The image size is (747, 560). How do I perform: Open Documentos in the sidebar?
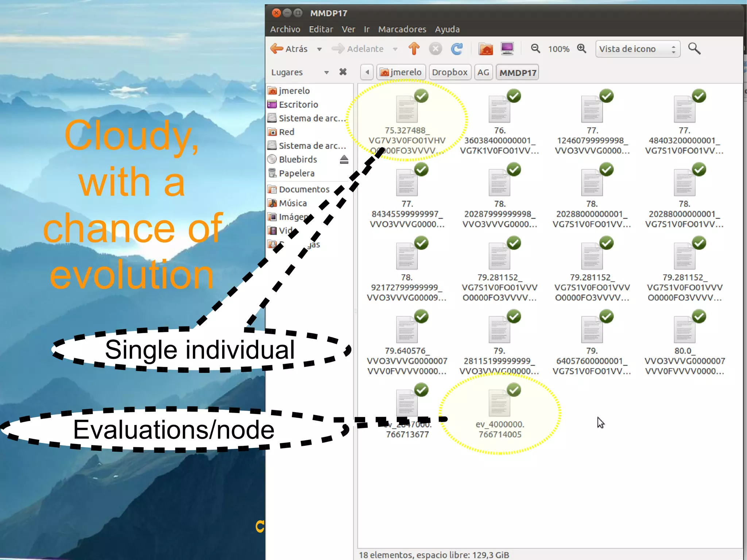(x=304, y=189)
